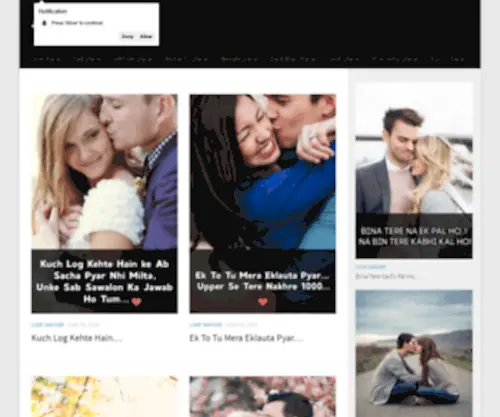Open sidebar image Bina Tere Na Ek Pal Ho

(414, 170)
